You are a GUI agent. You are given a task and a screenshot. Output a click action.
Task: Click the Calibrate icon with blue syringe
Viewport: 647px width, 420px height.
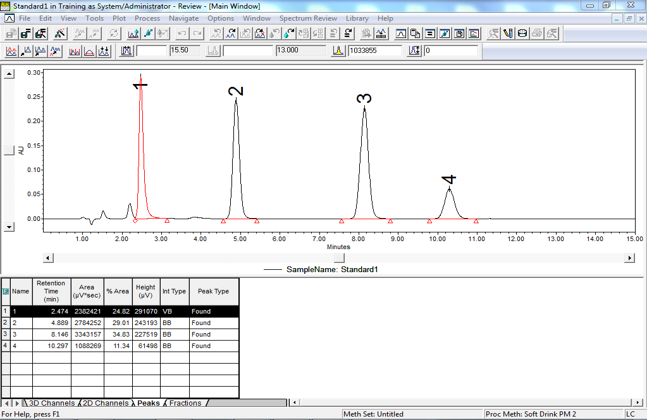[149, 33]
